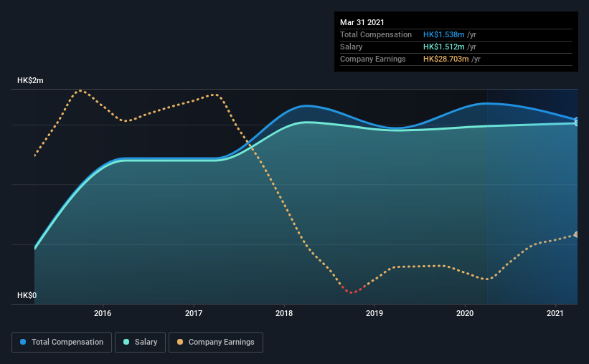Click the HK$1.538m total compensation value
589x364 pixels.
pyautogui.click(x=443, y=34)
